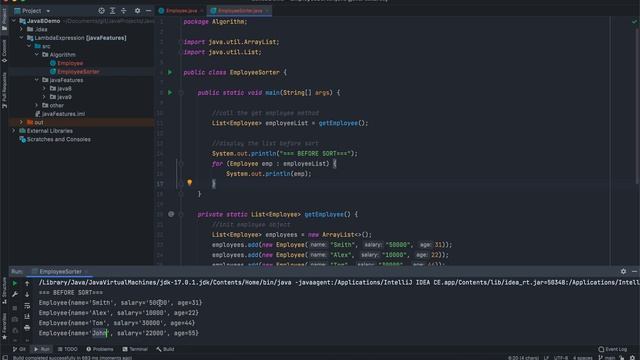640x360 pixels.
Task: Click the Print console output icon
Action: (27, 327)
